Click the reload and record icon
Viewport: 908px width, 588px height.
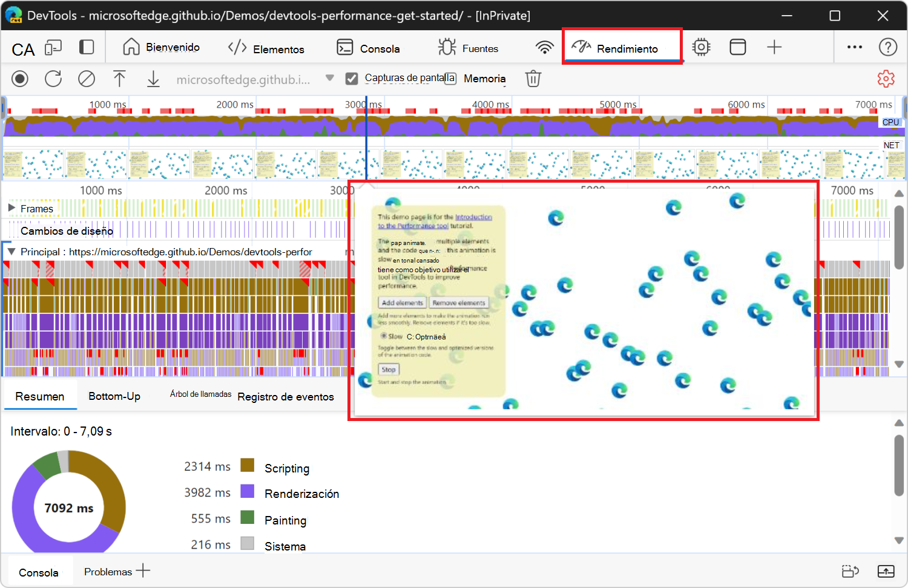pyautogui.click(x=53, y=79)
